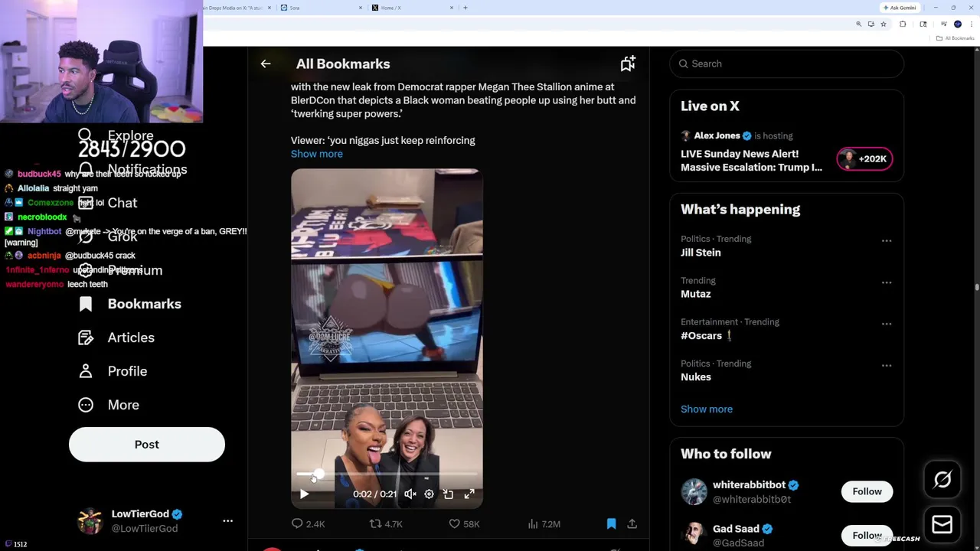Open the Bookmarks page in sidebar
This screenshot has width=980, height=551.
coord(130,304)
